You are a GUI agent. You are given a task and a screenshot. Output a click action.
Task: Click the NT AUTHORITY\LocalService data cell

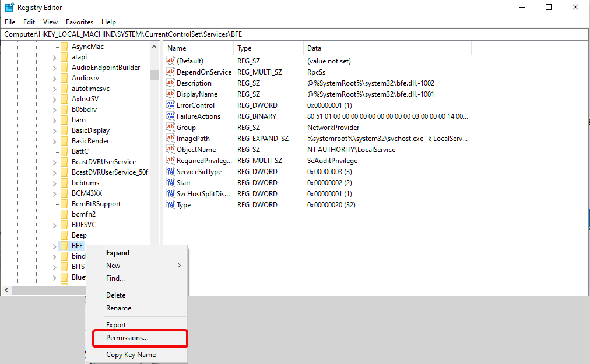351,149
